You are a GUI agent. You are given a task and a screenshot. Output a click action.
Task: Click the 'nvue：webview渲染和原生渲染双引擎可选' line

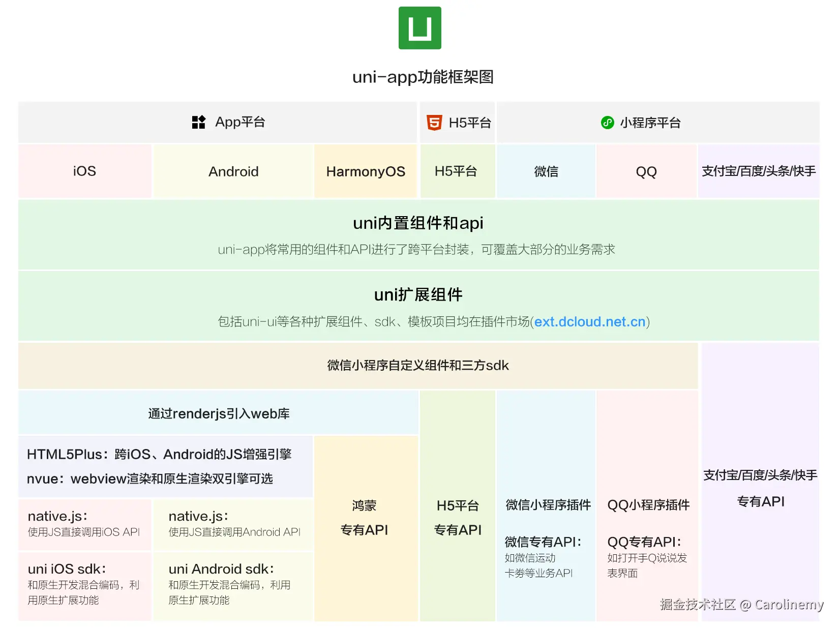pos(150,479)
